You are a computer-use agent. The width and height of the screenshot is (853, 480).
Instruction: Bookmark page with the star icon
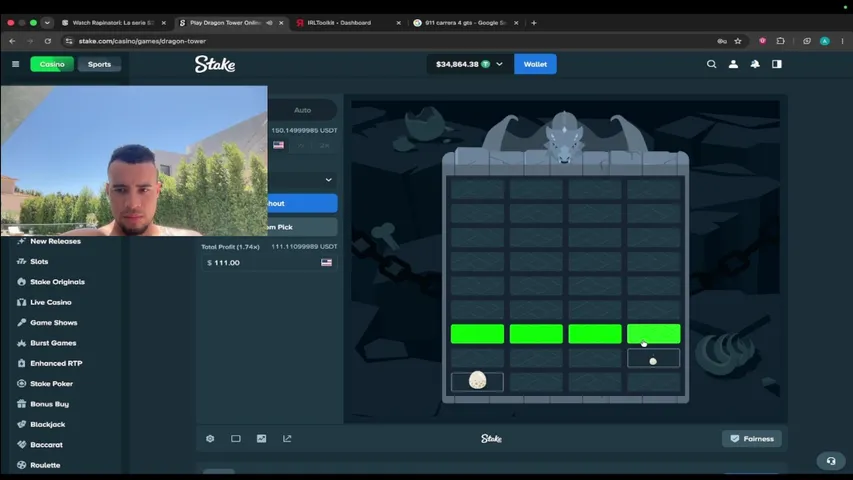(738, 41)
